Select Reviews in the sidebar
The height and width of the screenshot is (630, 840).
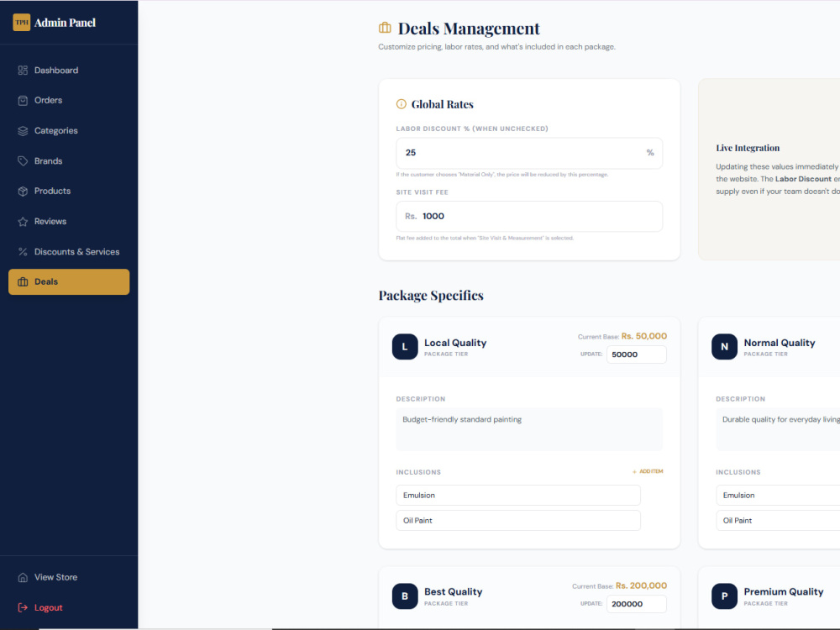click(x=69, y=221)
